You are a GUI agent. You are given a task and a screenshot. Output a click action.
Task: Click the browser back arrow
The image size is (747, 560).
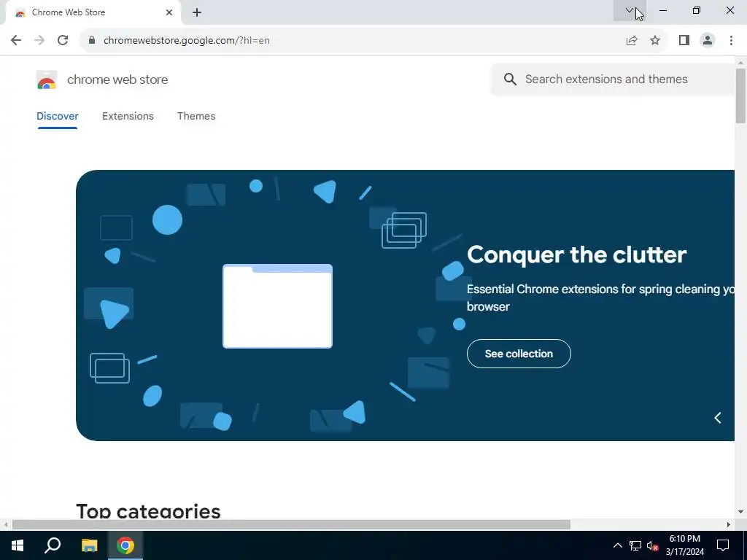pos(16,41)
